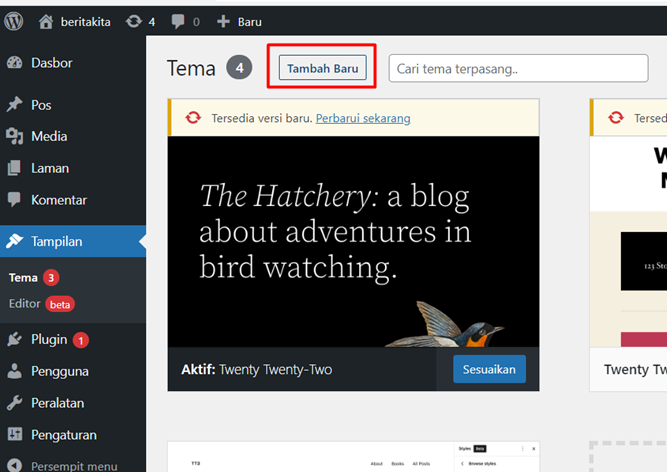Collapse the sidebar with Persempit menu
Viewport: 667px width, 472px height.
tap(73, 466)
